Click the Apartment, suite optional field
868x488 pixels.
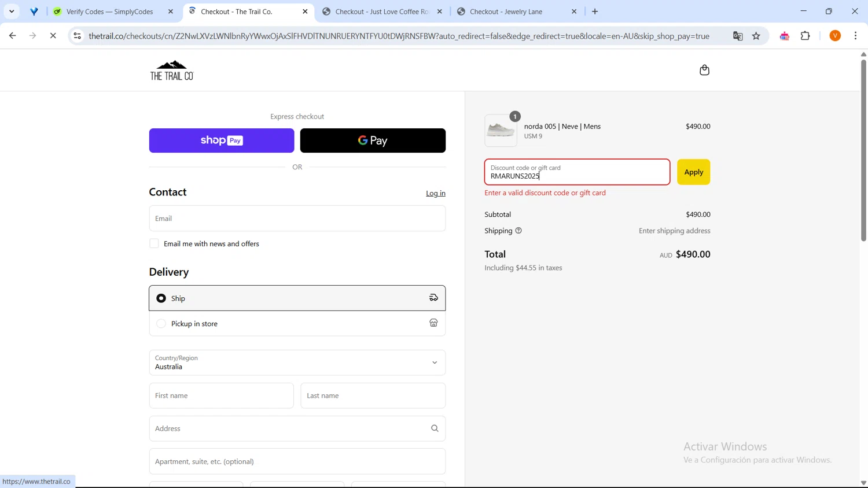(297, 461)
